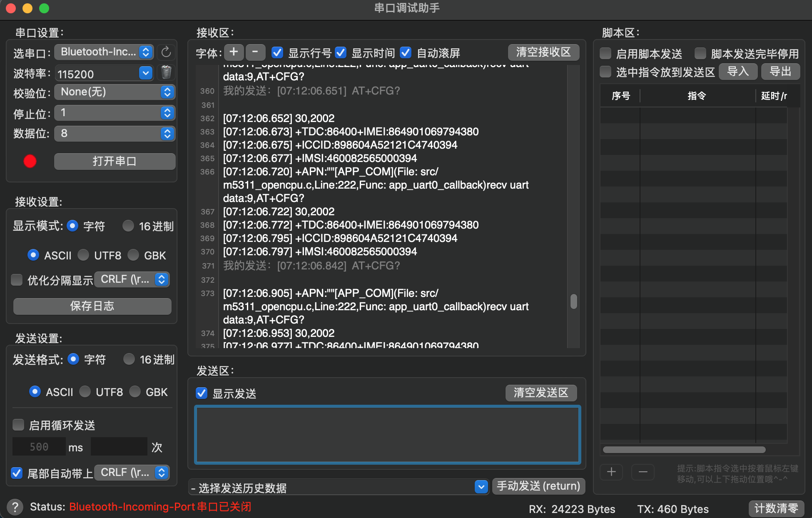Screen dimensions: 812x518
Task: Click 导入 script button
Action: [738, 72]
